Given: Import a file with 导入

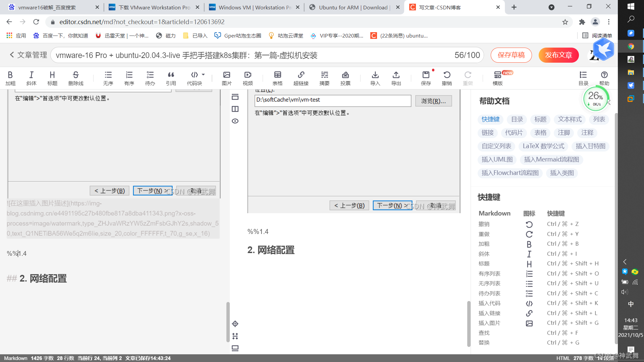Looking at the screenshot, I should (x=375, y=78).
